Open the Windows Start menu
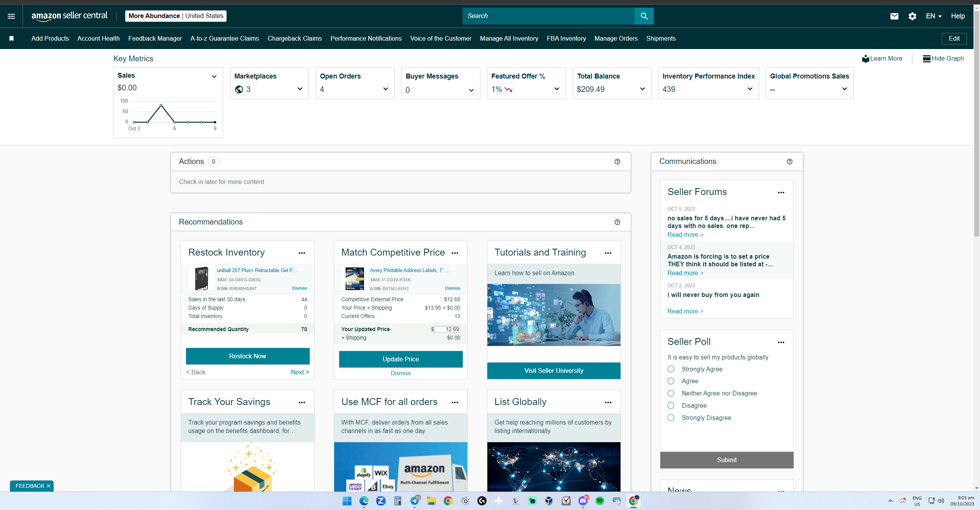 pos(347,501)
